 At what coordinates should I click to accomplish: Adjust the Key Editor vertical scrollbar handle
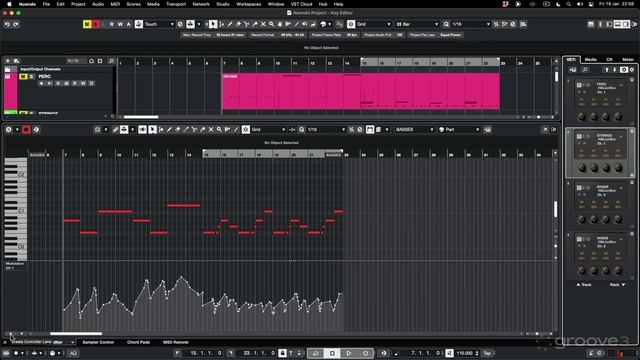(x=555, y=209)
